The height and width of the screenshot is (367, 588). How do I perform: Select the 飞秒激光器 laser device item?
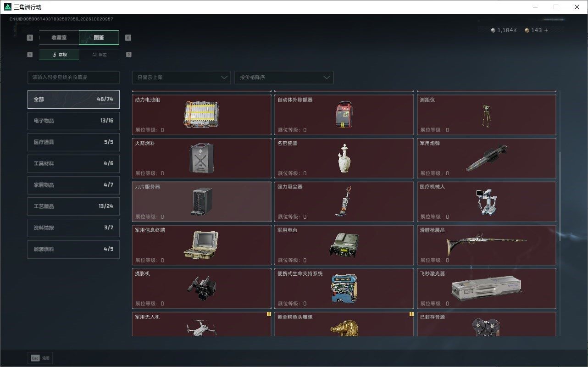coord(487,289)
